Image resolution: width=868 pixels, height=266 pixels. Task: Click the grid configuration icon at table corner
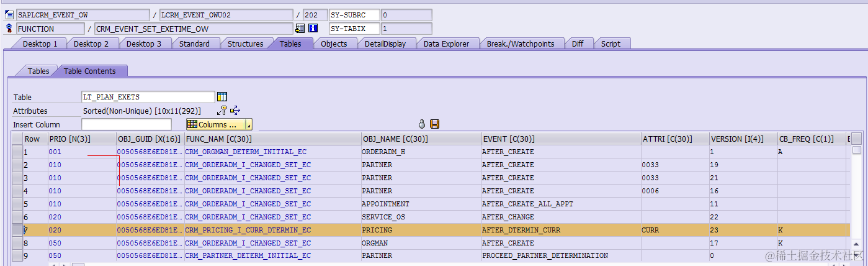856,139
